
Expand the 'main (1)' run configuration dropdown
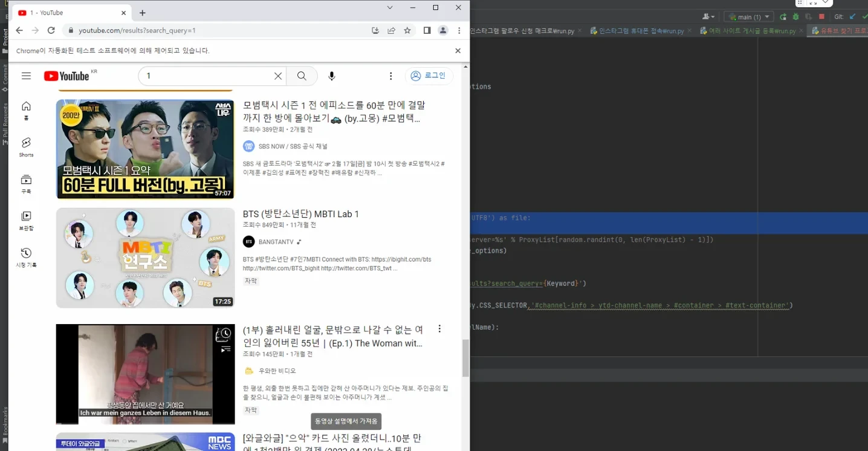point(750,17)
